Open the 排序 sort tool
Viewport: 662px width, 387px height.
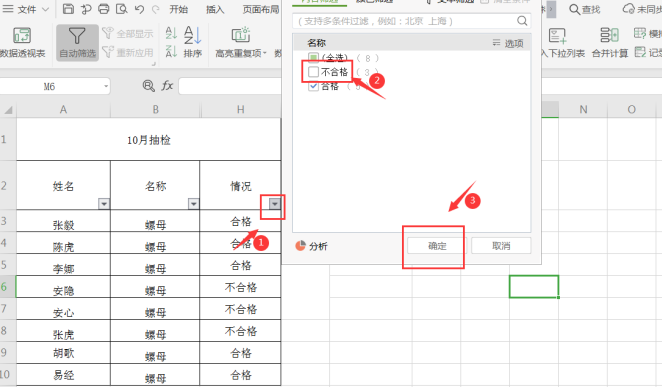[x=193, y=42]
